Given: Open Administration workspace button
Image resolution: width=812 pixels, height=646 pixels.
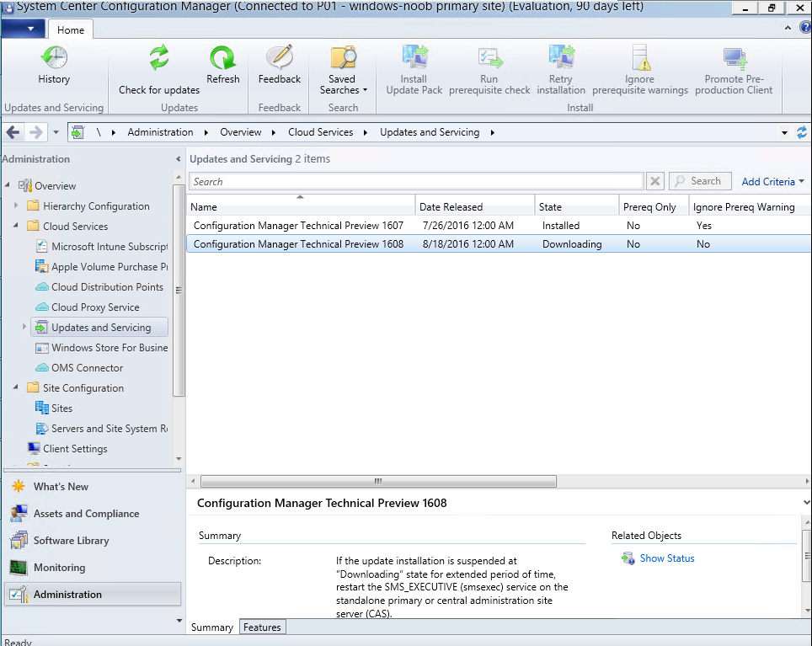Looking at the screenshot, I should coord(92,595).
